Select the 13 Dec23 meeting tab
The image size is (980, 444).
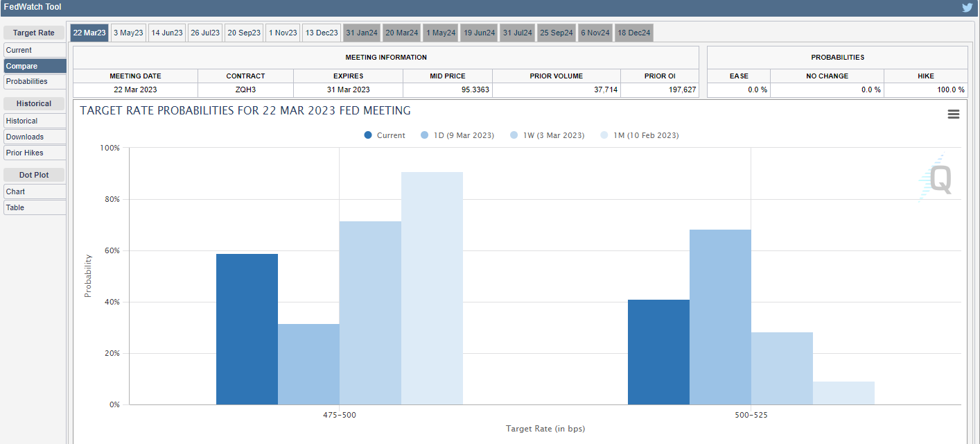pyautogui.click(x=322, y=33)
